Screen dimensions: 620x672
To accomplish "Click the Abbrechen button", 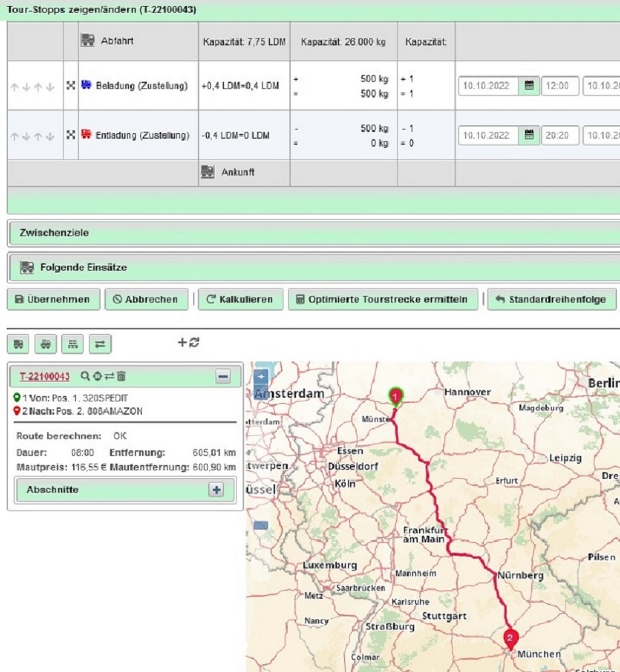I will coord(147,299).
